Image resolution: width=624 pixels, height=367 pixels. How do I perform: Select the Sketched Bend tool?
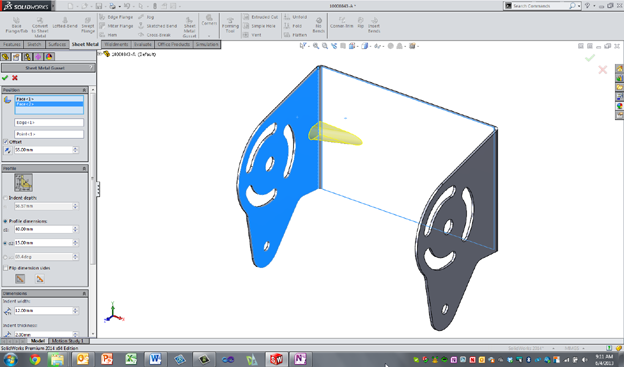pyautogui.click(x=157, y=26)
